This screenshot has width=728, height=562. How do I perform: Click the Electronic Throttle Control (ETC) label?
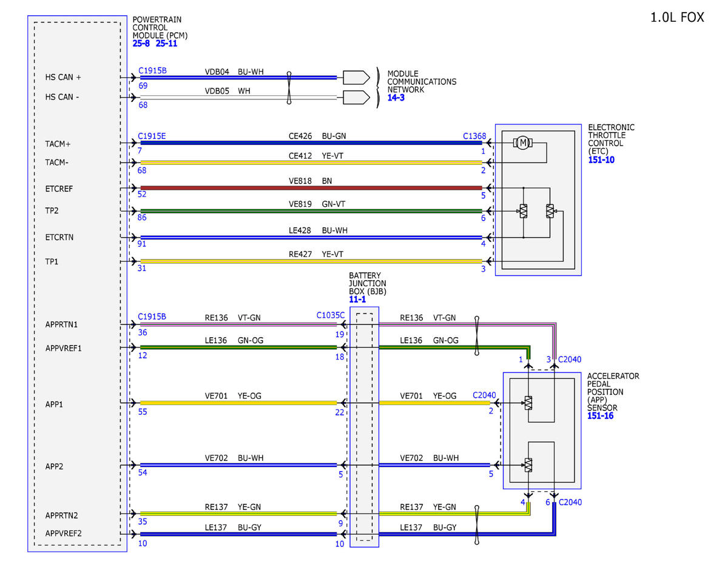tap(612, 139)
